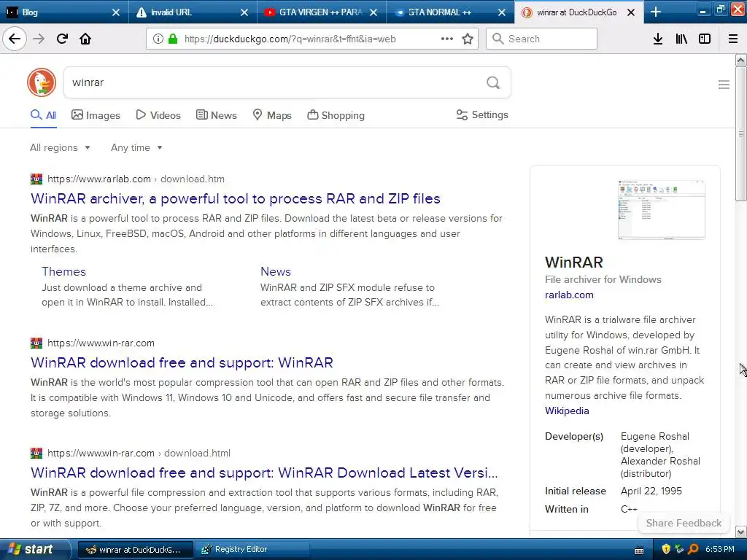Show site information icon in address bar
747x560 pixels.
158,39
